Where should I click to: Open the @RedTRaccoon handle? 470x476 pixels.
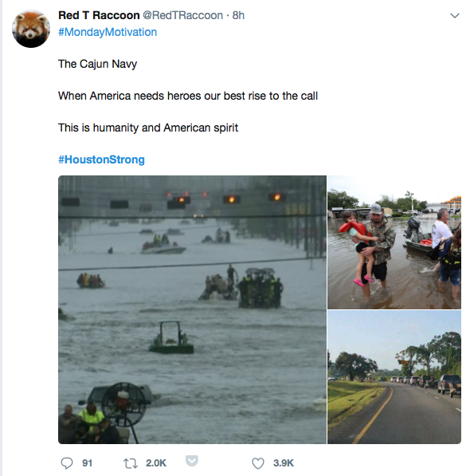point(182,15)
